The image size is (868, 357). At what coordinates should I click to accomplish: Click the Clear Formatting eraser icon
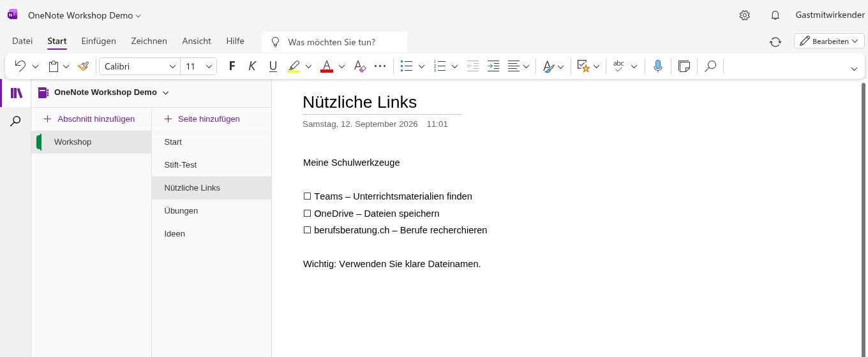[x=360, y=66]
